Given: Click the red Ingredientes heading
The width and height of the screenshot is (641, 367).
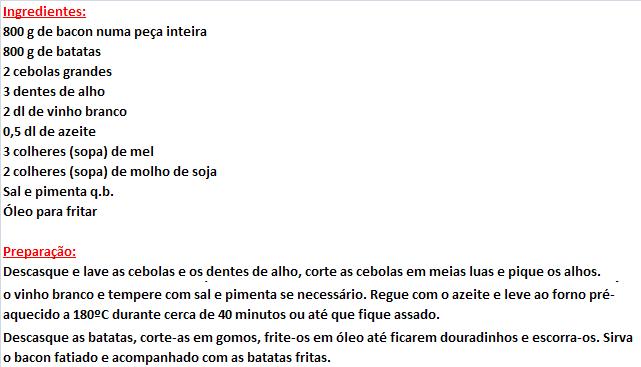Looking at the screenshot, I should coord(44,11).
